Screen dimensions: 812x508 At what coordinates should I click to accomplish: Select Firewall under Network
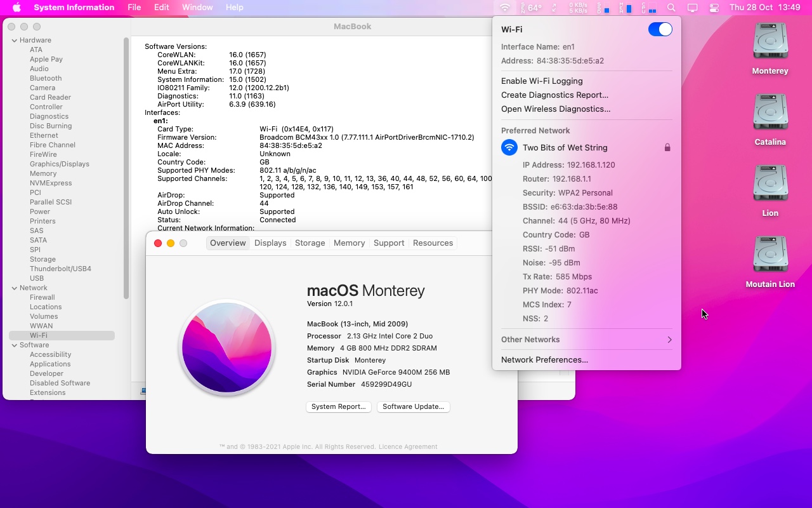(x=43, y=297)
